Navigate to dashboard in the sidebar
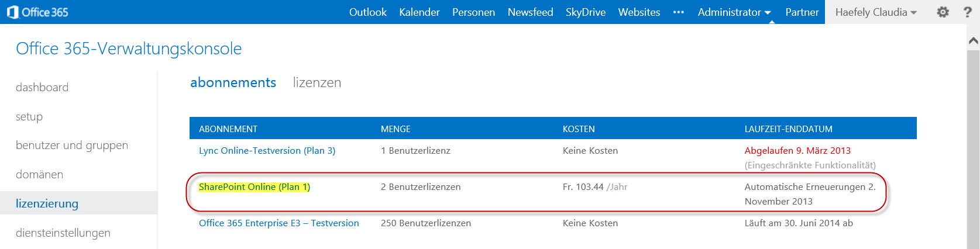 [x=42, y=87]
